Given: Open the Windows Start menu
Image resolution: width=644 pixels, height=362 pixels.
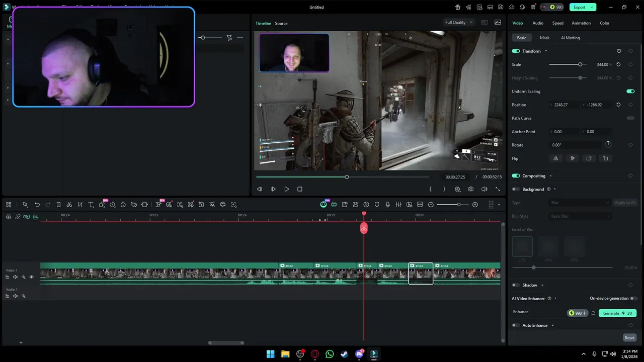Looking at the screenshot, I should (270, 354).
